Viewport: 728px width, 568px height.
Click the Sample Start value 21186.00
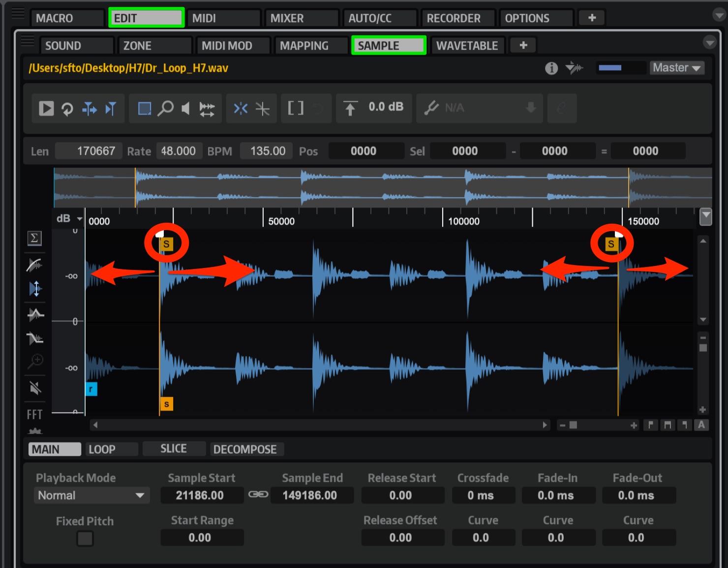point(202,495)
